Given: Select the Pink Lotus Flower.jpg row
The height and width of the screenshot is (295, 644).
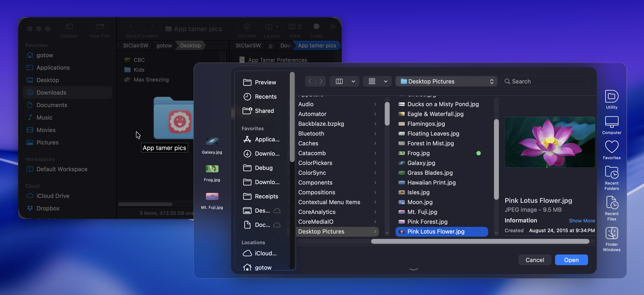Looking at the screenshot, I should pyautogui.click(x=442, y=232).
